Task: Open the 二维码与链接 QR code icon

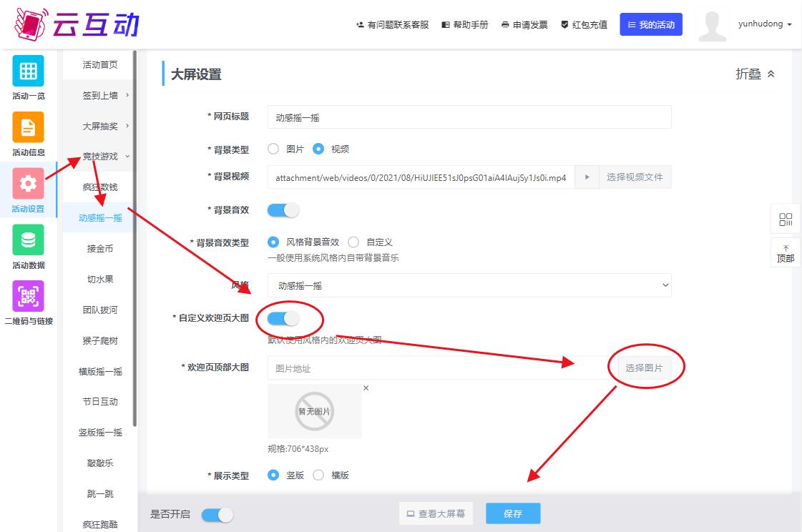Action: pos(28,296)
